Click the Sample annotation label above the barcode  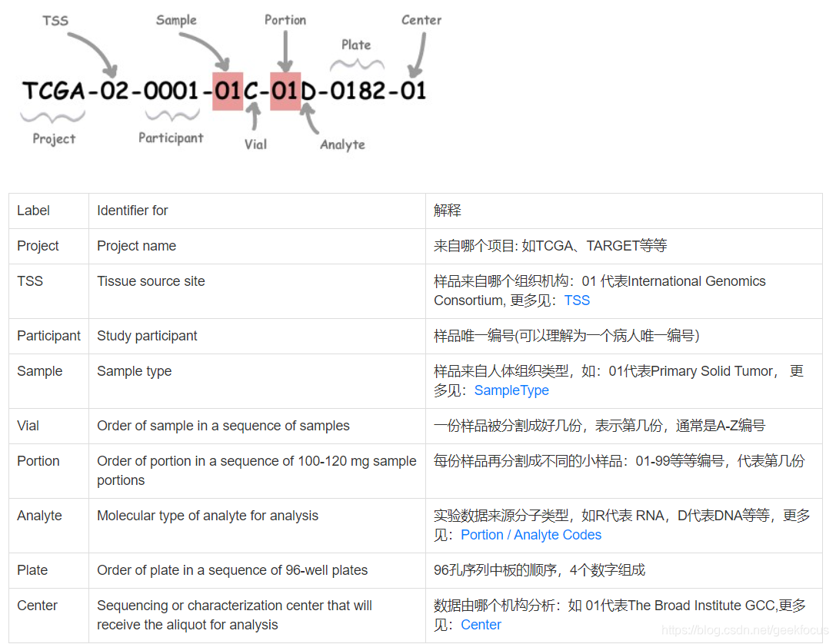[x=176, y=20]
